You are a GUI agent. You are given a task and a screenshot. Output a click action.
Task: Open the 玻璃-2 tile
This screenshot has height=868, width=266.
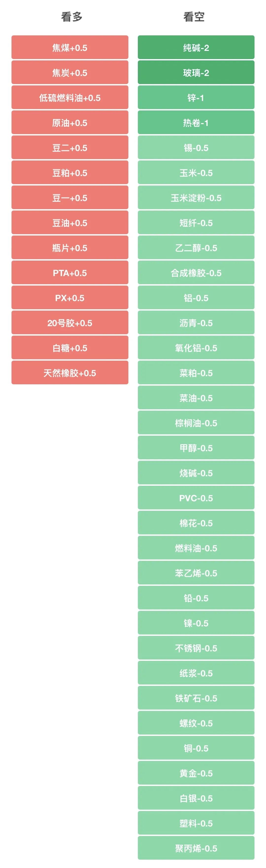(196, 72)
